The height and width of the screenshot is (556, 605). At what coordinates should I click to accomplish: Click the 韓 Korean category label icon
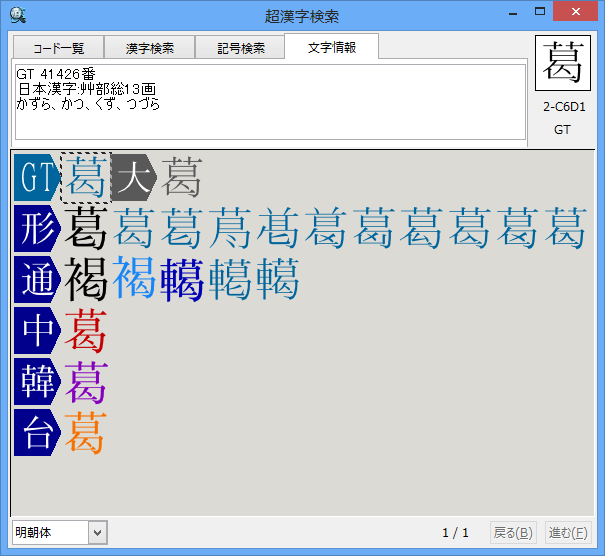coord(37,382)
